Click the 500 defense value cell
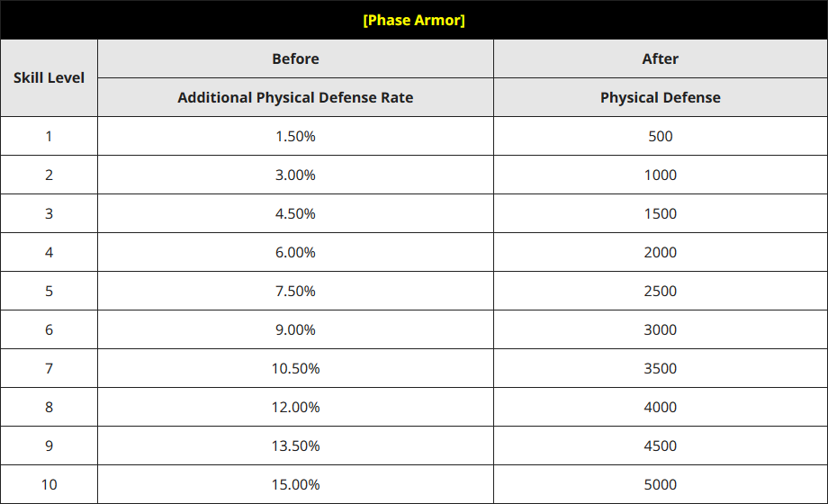828x504 pixels. click(660, 136)
